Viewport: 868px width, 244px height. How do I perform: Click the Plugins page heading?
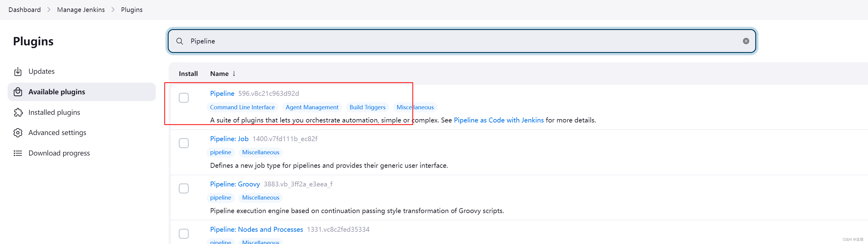pos(33,41)
